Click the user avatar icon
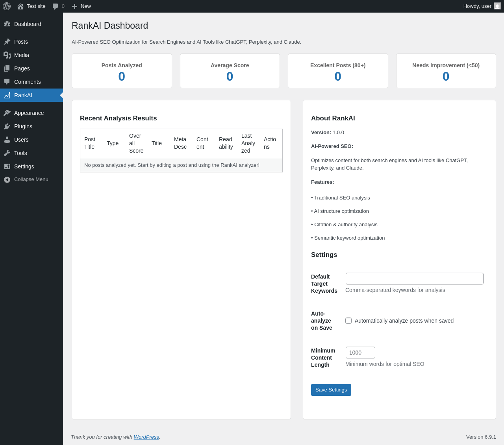The image size is (504, 445). click(x=497, y=6)
